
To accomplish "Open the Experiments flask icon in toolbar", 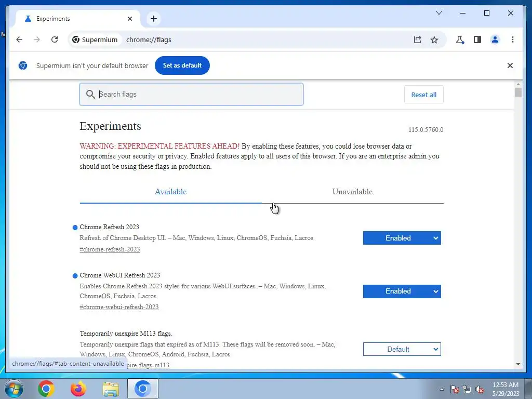I will 460,39.
